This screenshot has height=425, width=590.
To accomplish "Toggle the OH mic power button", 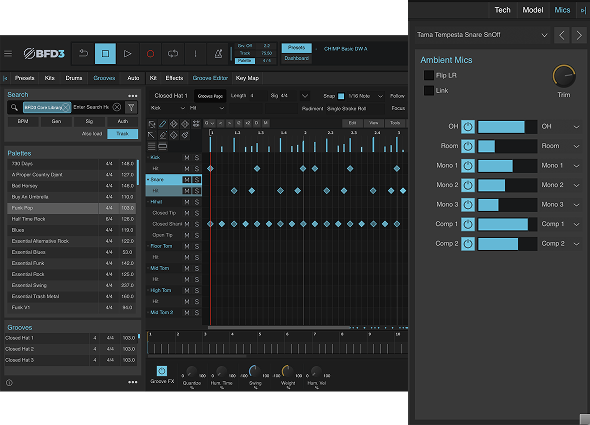I will (468, 127).
